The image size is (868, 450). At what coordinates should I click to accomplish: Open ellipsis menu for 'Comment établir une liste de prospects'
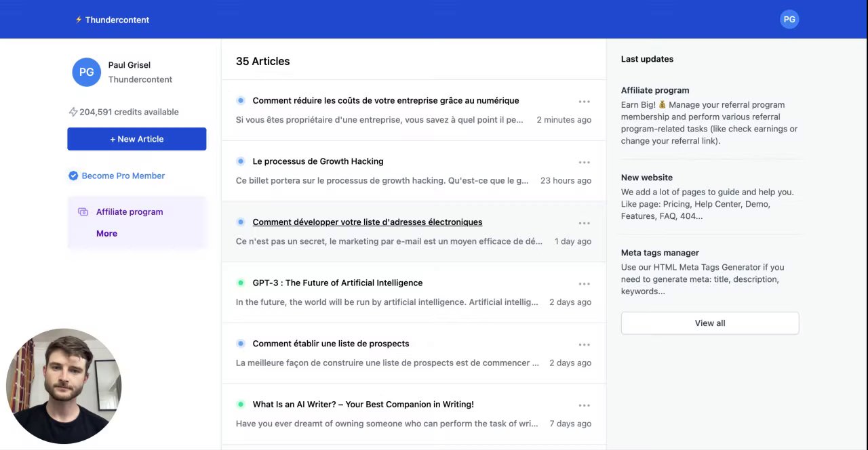click(584, 345)
